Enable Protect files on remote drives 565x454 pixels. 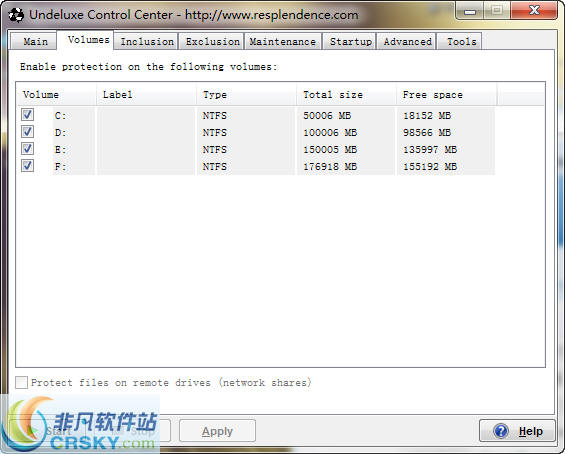tap(22, 382)
